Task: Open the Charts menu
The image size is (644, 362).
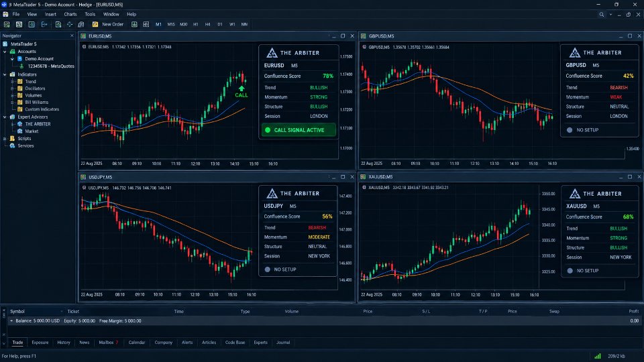Action: click(x=70, y=14)
